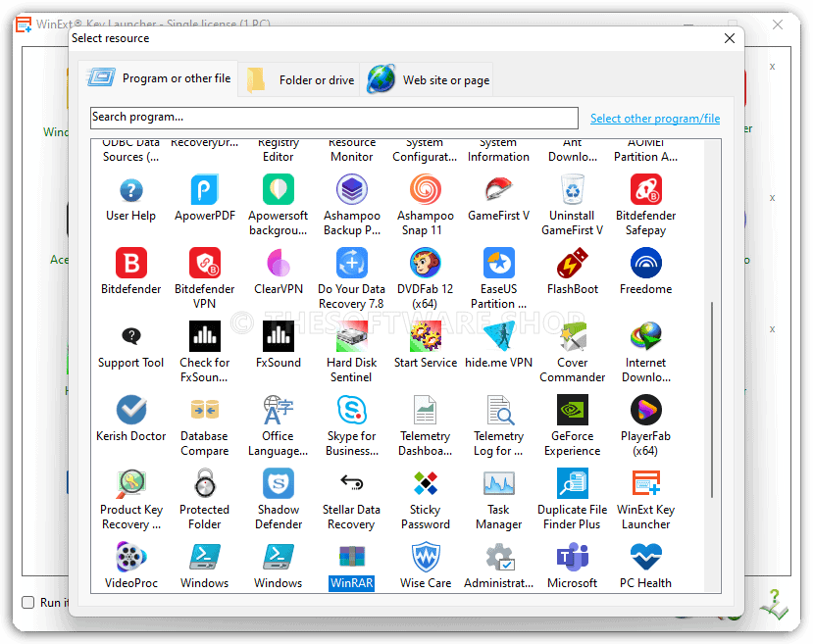The width and height of the screenshot is (813, 644).
Task: Pick the Ashampoo Backup Pro icon
Action: click(x=352, y=189)
